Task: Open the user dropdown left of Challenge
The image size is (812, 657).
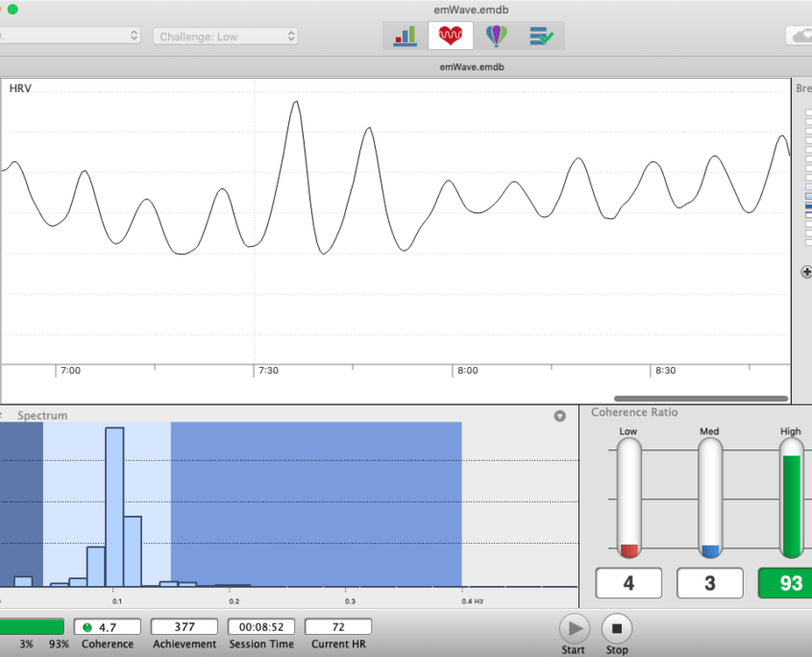Action: click(x=70, y=36)
